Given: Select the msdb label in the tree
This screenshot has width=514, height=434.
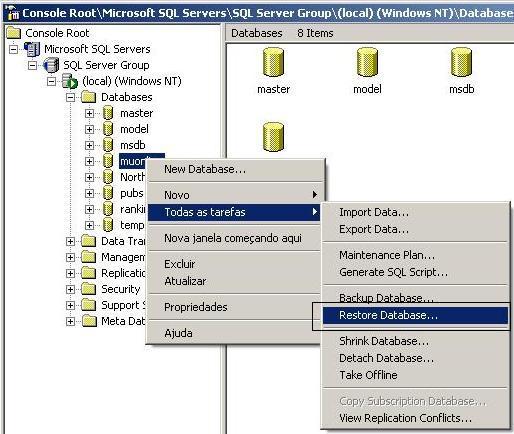Looking at the screenshot, I should point(133,145).
